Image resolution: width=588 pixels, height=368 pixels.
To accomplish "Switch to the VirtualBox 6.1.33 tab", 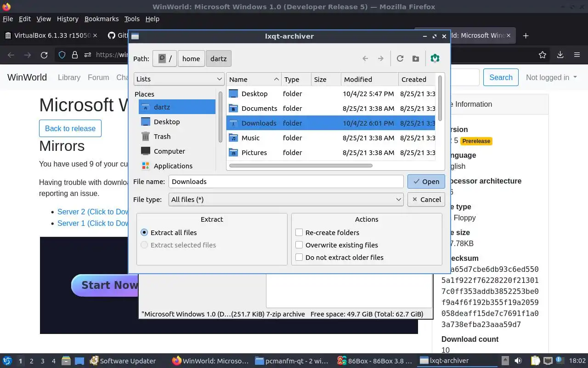I will coord(51,35).
